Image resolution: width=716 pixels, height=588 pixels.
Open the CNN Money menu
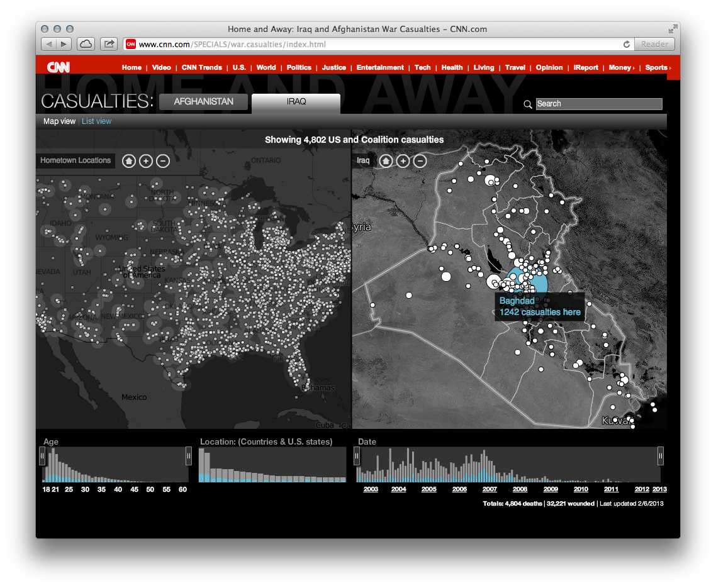(620, 67)
